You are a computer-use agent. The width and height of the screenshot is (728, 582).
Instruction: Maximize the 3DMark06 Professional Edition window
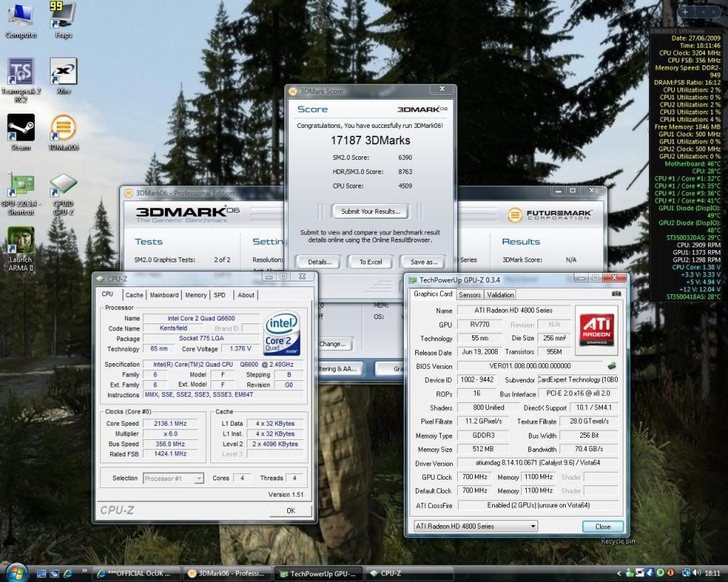click(x=573, y=190)
